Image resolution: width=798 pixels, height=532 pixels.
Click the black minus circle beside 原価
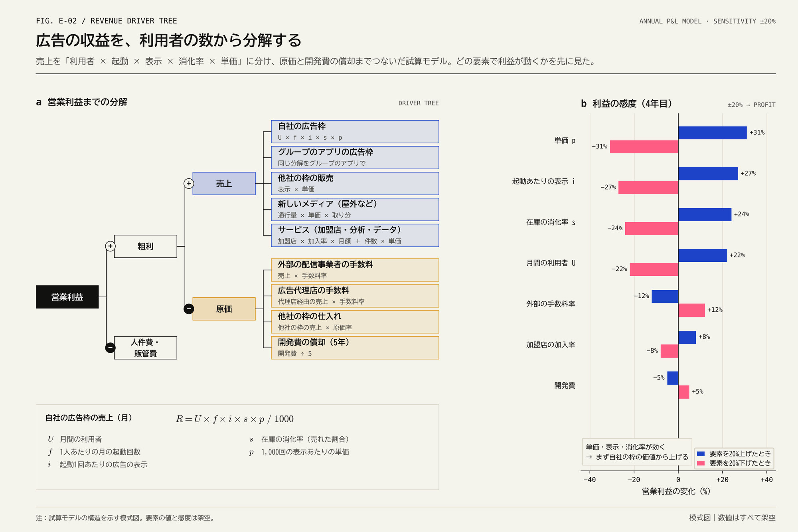(189, 309)
